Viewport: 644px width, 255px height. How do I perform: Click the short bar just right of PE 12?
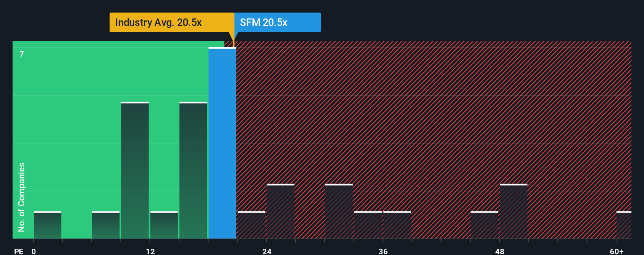point(164,225)
